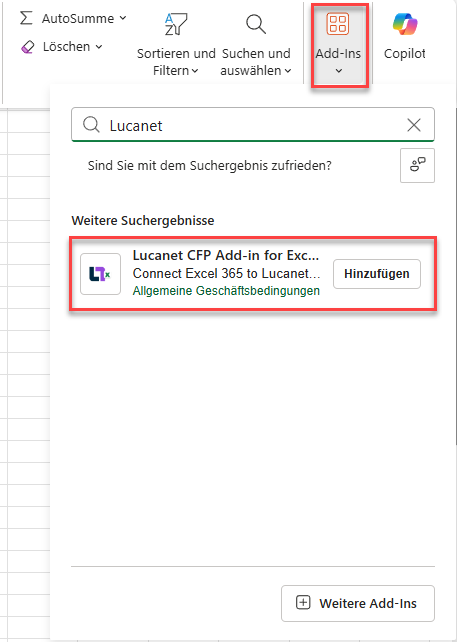Image resolution: width=457 pixels, height=642 pixels.
Task: Click the Lucanet add-in logo thumbnail
Action: click(x=100, y=274)
